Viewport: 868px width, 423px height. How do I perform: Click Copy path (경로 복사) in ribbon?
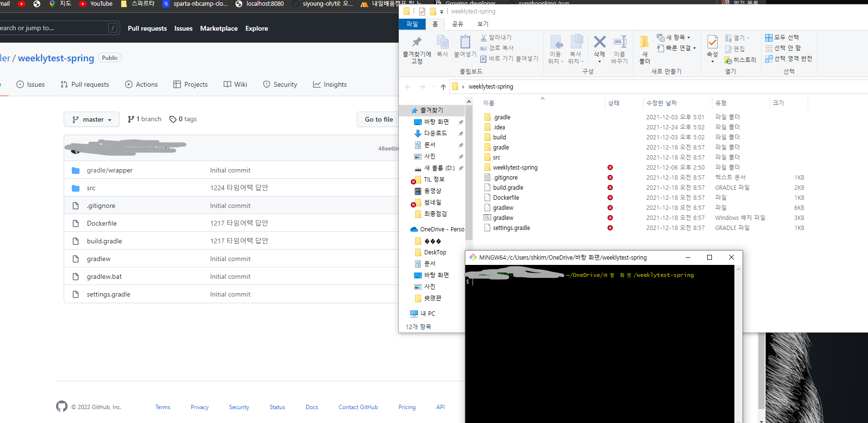497,48
